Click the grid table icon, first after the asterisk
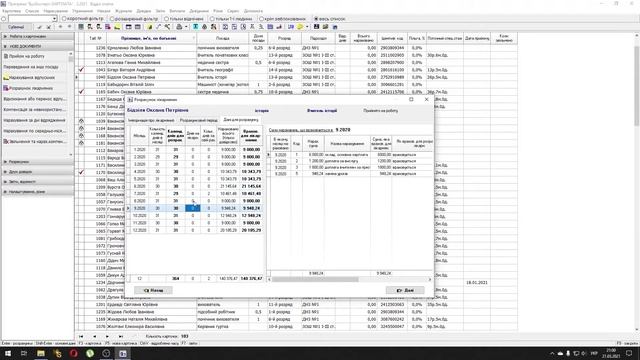 tap(81, 27)
